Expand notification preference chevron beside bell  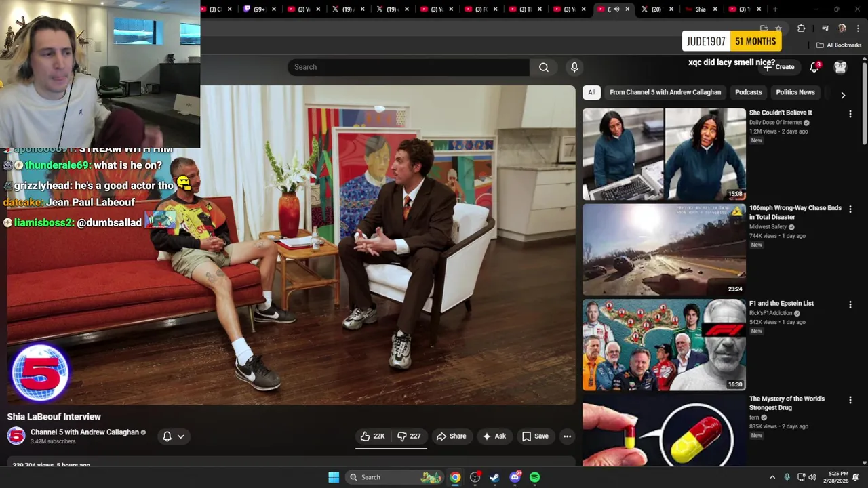(180, 436)
